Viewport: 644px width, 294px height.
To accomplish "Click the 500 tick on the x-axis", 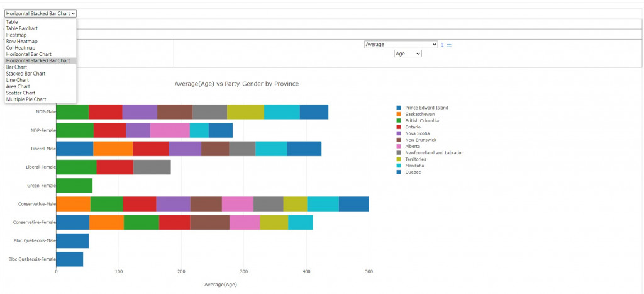I will pos(369,272).
